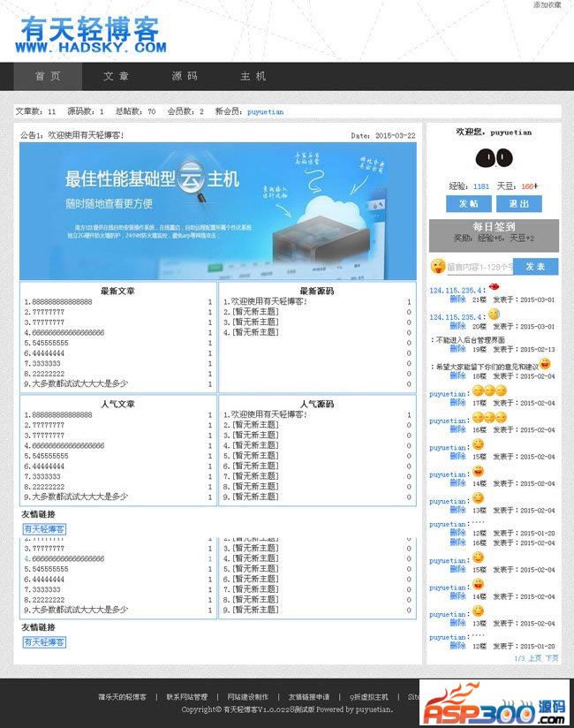Click IP 124.115.235.4 on 20楼 message

[457, 316]
